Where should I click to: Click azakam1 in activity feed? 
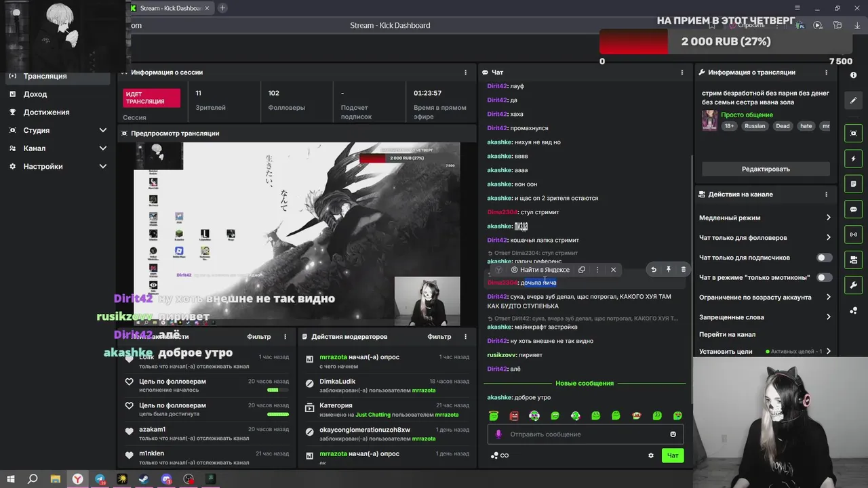[152, 430]
